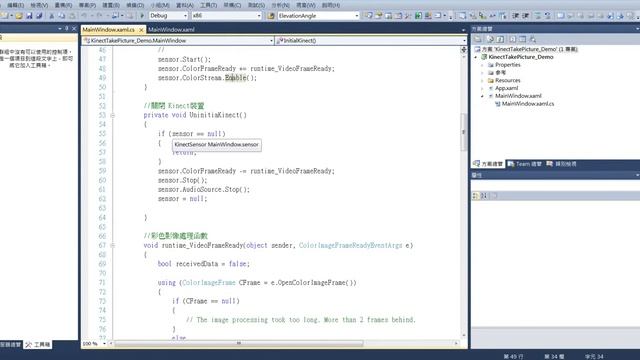Click the Redo arrow icon
This screenshot has width=640, height=360.
99,16
